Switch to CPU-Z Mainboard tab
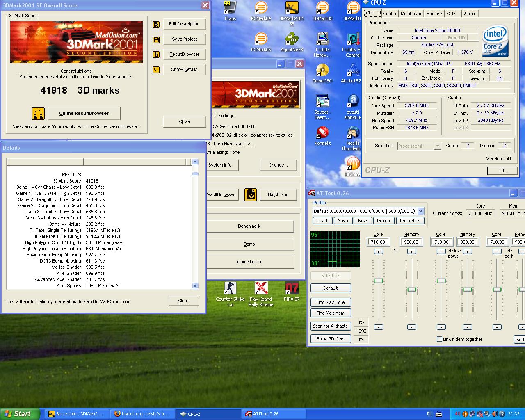 click(411, 14)
